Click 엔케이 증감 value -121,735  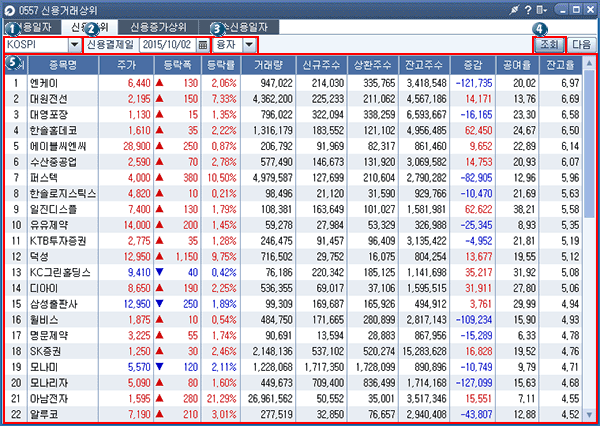pos(474,83)
